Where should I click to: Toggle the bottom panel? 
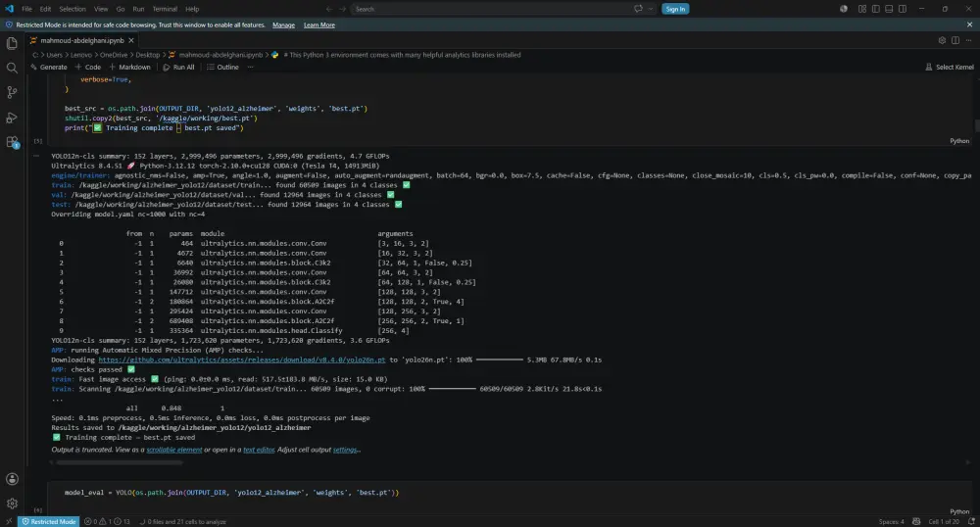pyautogui.click(x=889, y=9)
